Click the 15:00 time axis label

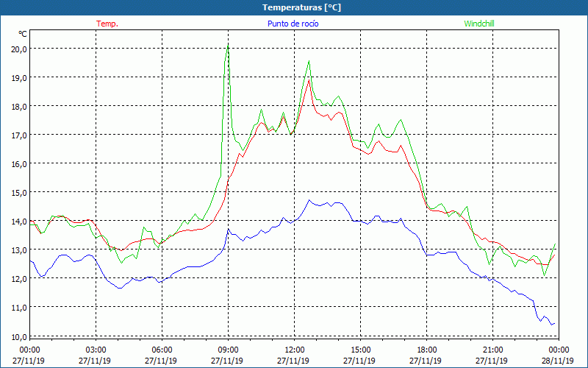(360, 350)
